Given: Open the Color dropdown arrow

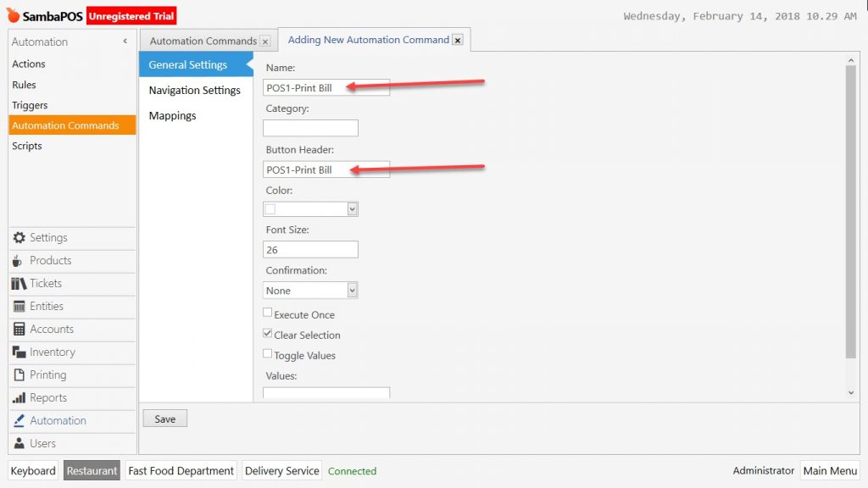Looking at the screenshot, I should pos(352,209).
